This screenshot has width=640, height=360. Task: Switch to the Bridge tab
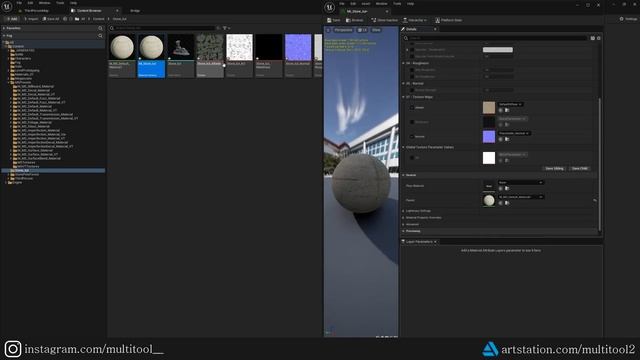point(135,11)
